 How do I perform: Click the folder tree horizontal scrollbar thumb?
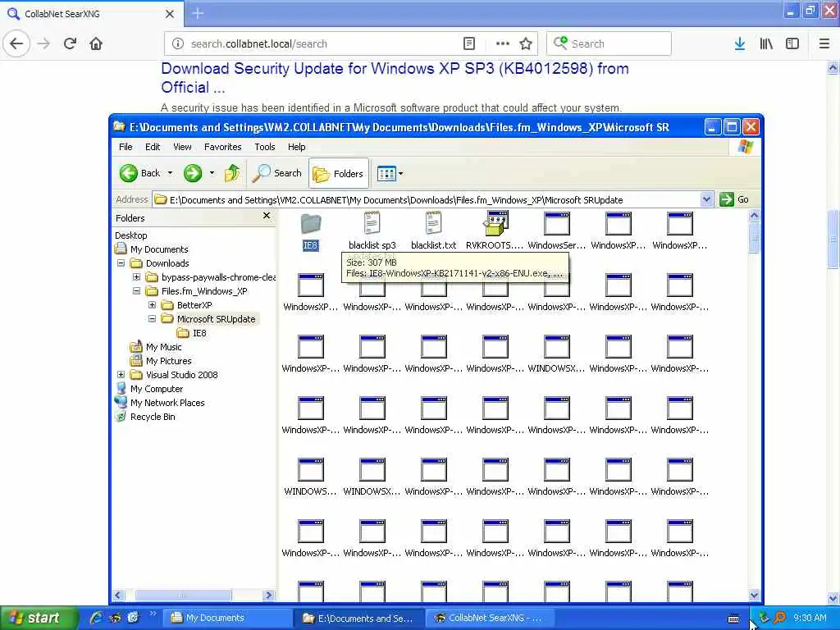pyautogui.click(x=183, y=596)
